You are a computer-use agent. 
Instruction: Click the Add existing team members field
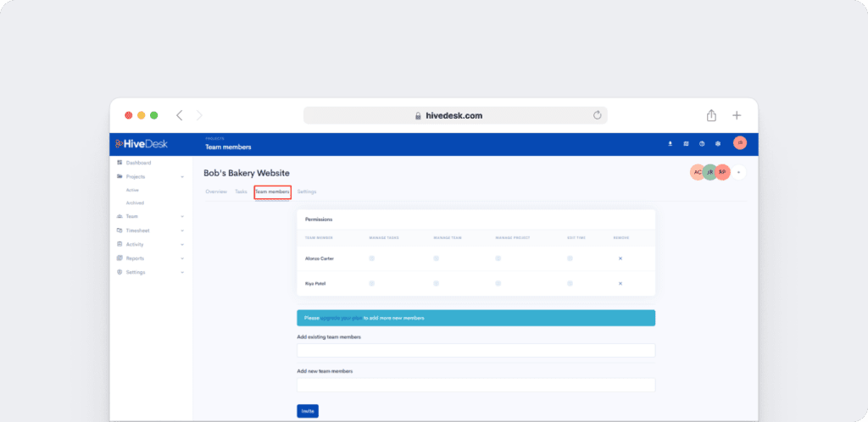tap(476, 350)
